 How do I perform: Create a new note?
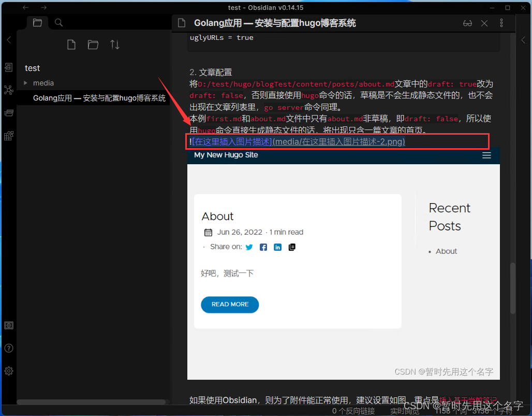click(x=71, y=45)
